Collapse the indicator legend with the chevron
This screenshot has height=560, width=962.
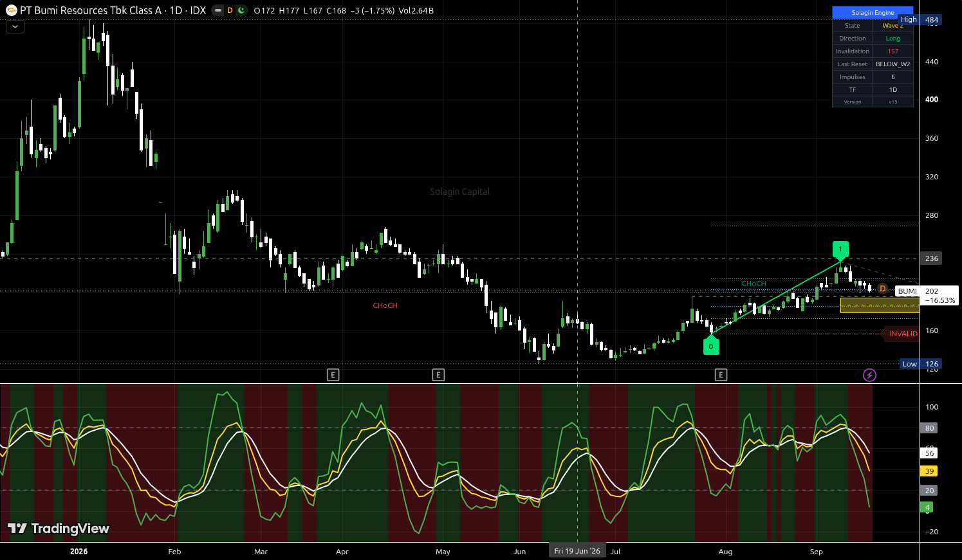[15, 26]
